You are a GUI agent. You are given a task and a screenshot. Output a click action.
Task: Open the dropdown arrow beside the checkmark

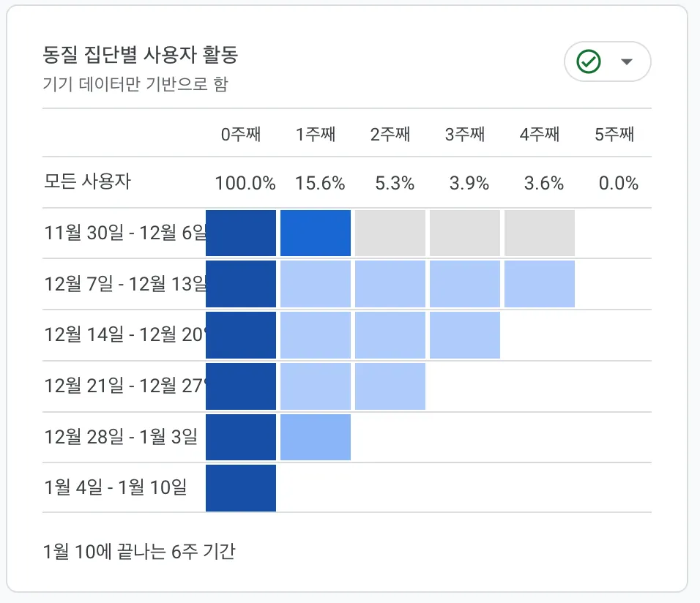click(x=626, y=62)
